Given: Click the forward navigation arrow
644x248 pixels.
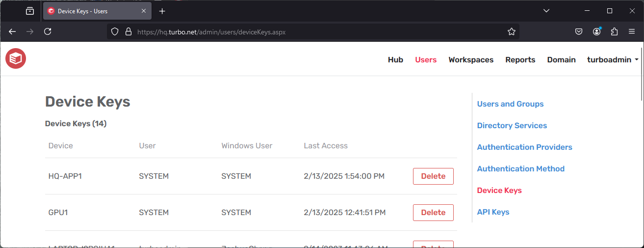Looking at the screenshot, I should [30, 31].
